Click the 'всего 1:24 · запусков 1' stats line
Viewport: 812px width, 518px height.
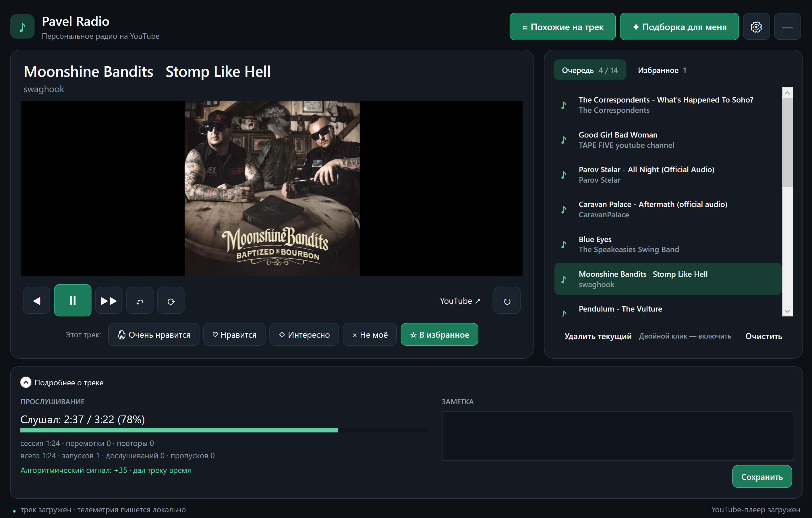pyautogui.click(x=117, y=456)
